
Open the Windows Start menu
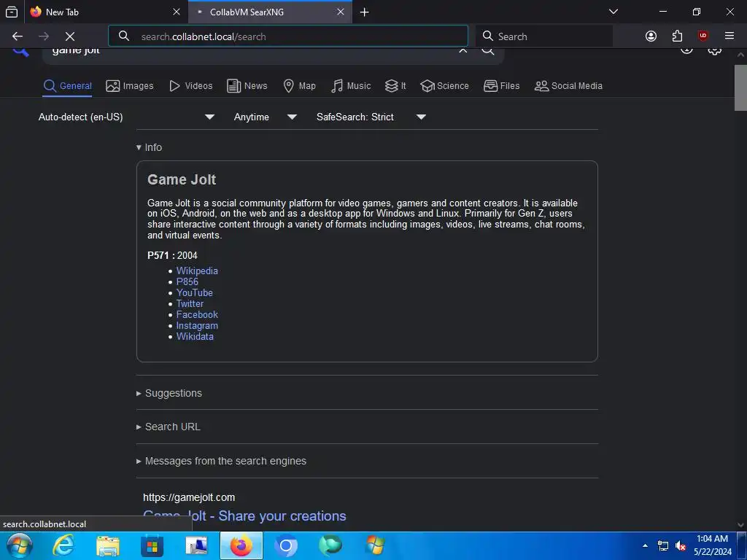pos(20,545)
